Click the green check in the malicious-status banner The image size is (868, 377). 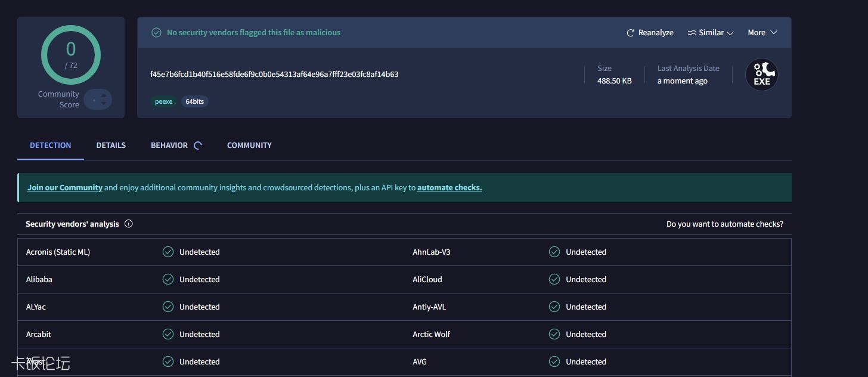(x=156, y=32)
